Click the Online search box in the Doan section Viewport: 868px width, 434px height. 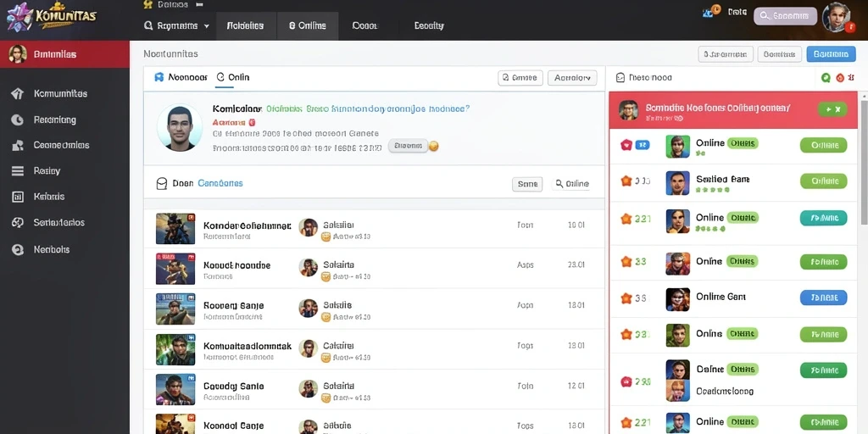click(x=570, y=184)
